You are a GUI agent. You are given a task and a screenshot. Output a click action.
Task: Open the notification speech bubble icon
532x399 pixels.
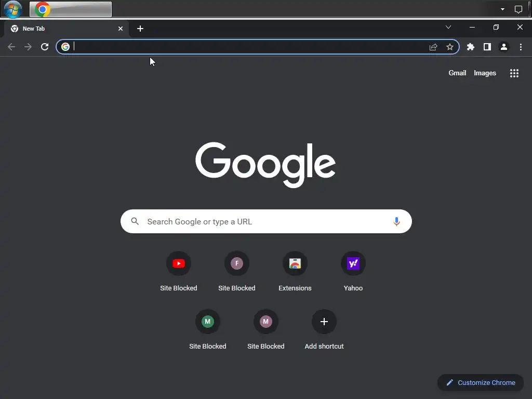pos(518,9)
